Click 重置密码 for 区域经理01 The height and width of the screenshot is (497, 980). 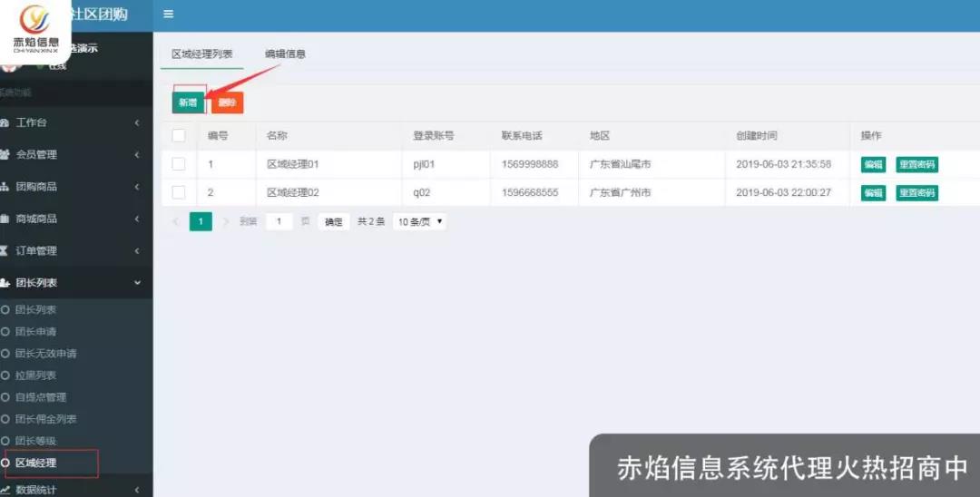pyautogui.click(x=916, y=164)
